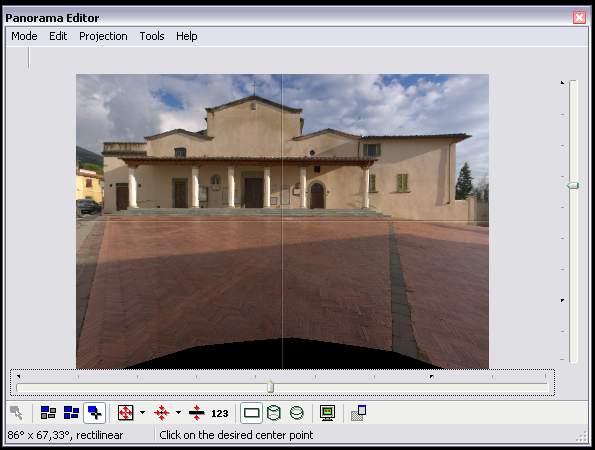Switch to cylindrical projection
595x450 pixels.
click(x=274, y=412)
